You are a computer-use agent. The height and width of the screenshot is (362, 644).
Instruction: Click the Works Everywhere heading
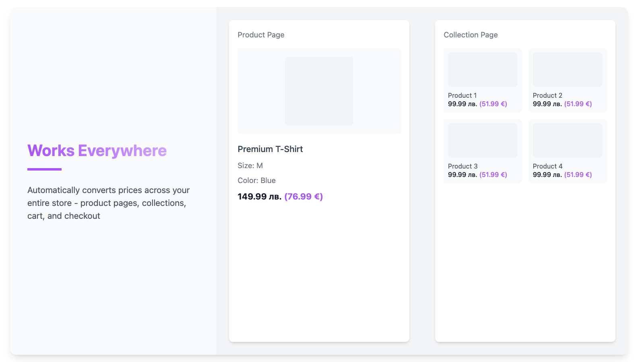coord(97,151)
